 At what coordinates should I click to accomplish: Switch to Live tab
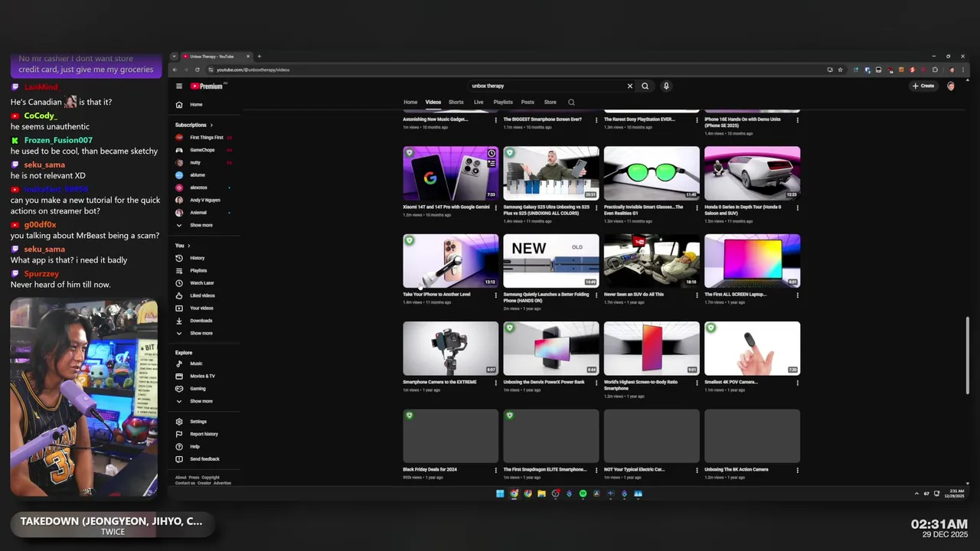479,103
